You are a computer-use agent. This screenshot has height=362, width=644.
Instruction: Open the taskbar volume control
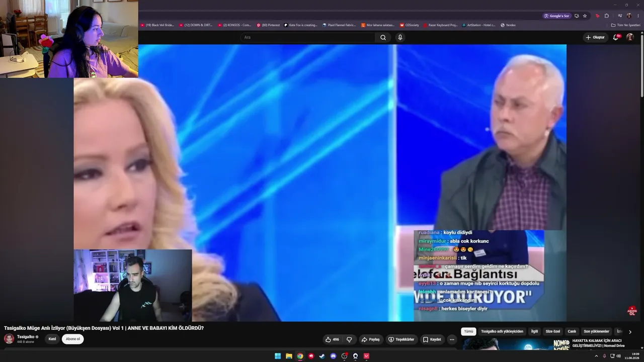pyautogui.click(x=619, y=356)
